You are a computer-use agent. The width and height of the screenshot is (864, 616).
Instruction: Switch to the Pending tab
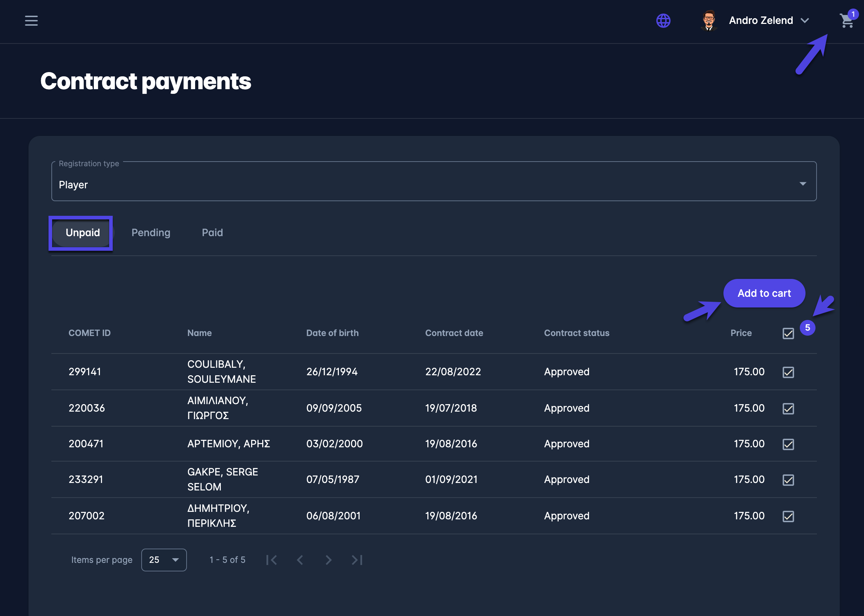[151, 233]
